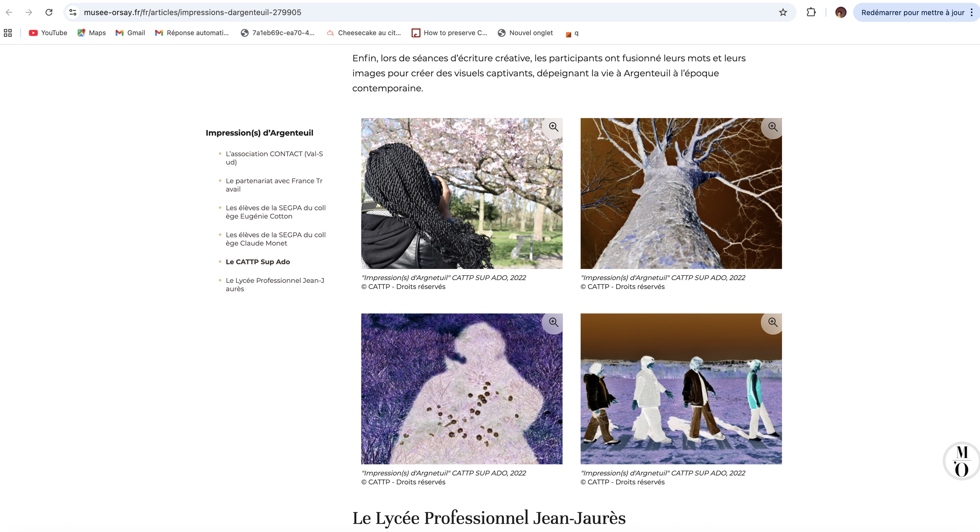Open the apps grid shortcut
Screen dimensions: 980x532
(8, 33)
